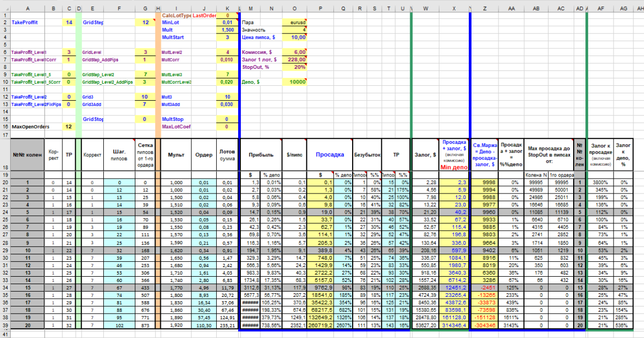This screenshot has width=644, height=338.
Task: Click column header AF
Action: coord(601,9)
